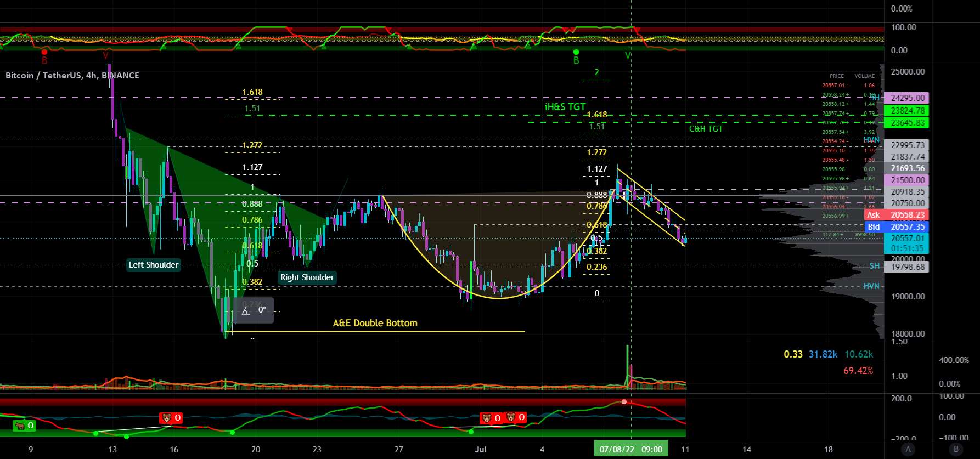Click the 27 label on time axis
This screenshot has height=459, width=980.
[x=399, y=449]
